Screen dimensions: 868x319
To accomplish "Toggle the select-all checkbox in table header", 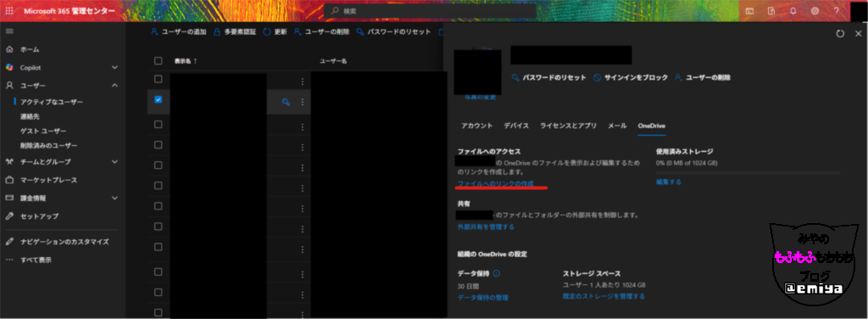I will 159,61.
